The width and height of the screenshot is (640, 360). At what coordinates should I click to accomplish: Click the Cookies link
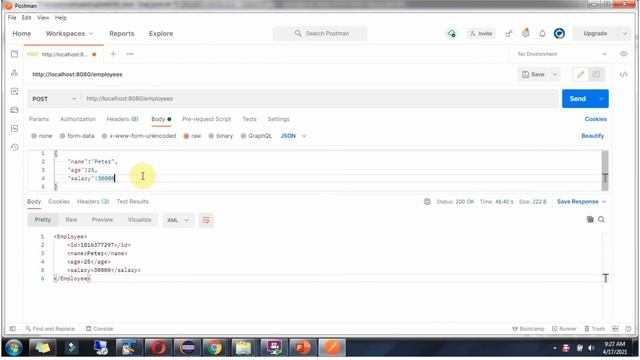(x=596, y=119)
